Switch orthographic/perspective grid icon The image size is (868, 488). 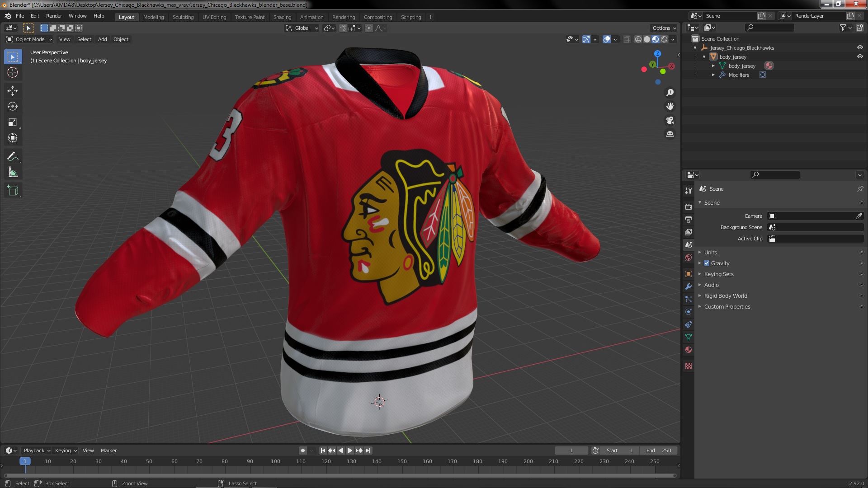tap(670, 134)
